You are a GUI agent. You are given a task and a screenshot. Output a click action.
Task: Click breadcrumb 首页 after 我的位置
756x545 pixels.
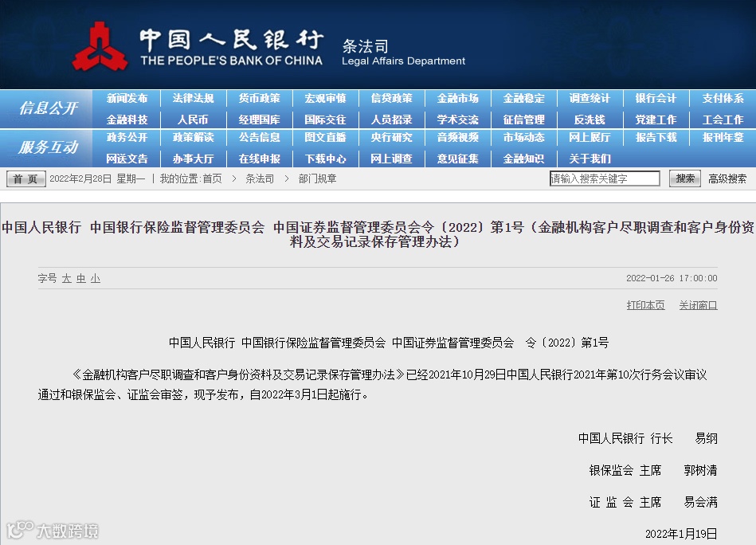(212, 179)
